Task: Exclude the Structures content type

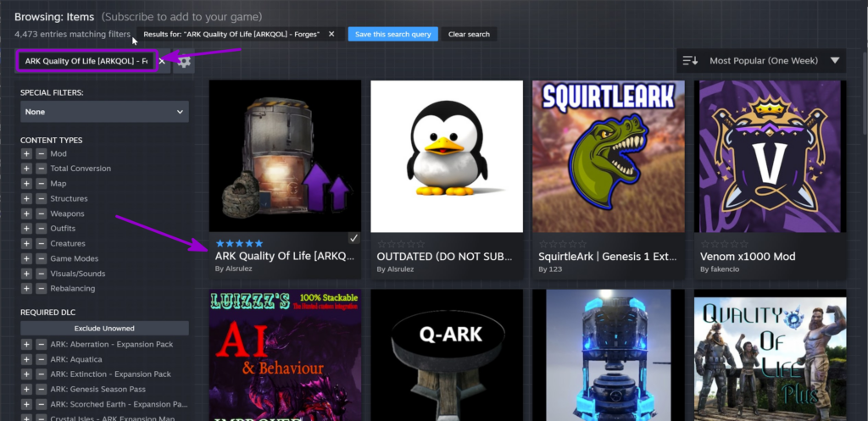Action: (x=41, y=198)
